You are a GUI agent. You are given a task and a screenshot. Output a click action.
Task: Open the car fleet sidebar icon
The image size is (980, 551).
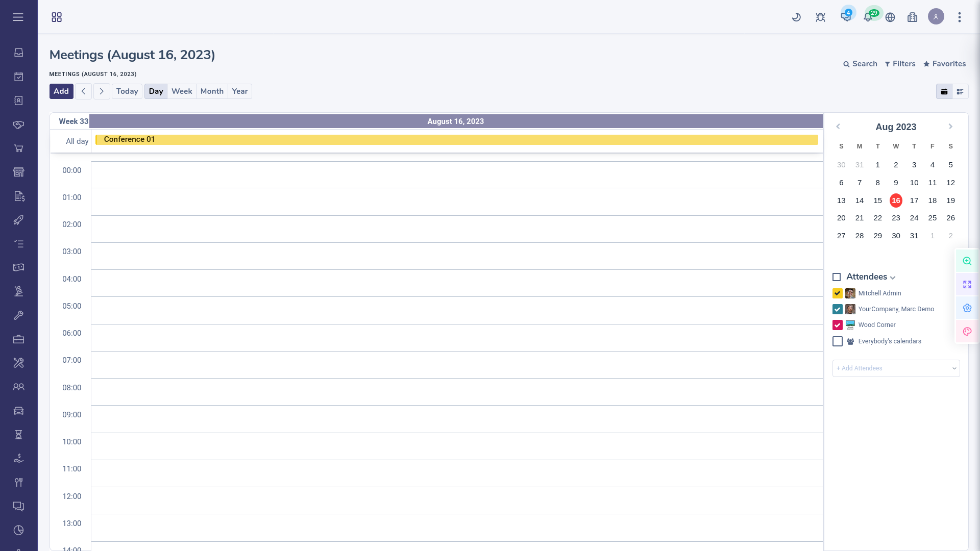point(18,411)
